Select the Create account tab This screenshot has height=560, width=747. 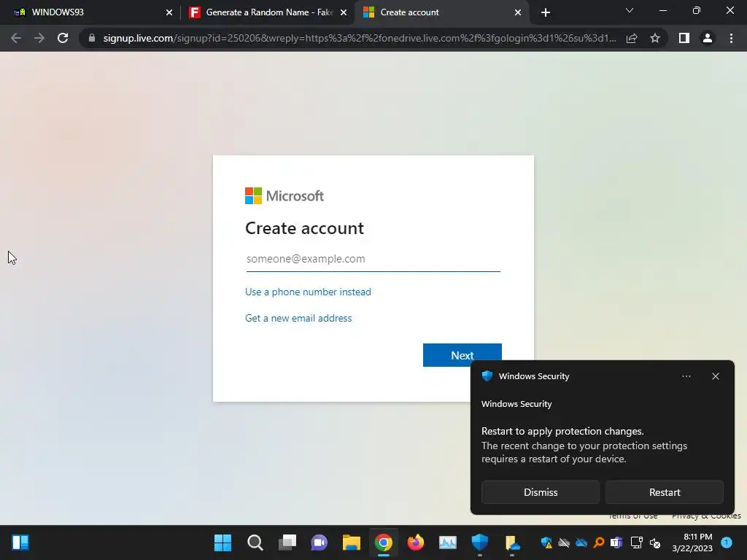tap(441, 12)
